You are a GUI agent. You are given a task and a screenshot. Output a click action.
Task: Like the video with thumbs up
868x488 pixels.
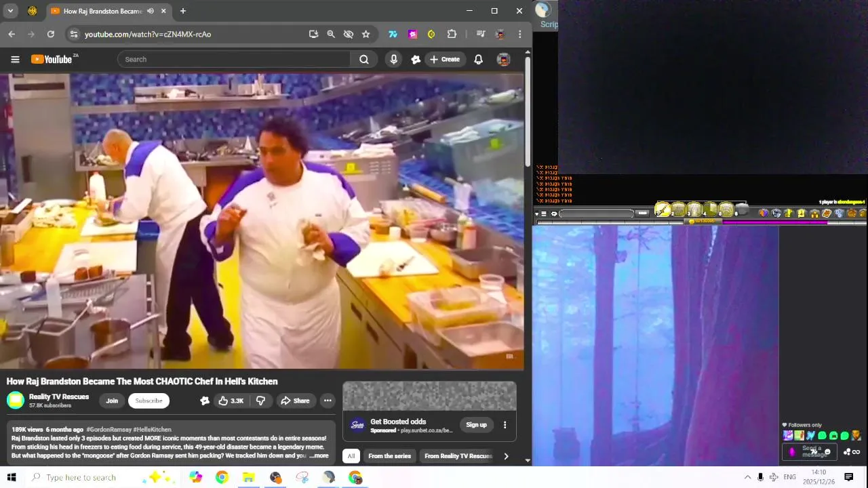(231, 401)
